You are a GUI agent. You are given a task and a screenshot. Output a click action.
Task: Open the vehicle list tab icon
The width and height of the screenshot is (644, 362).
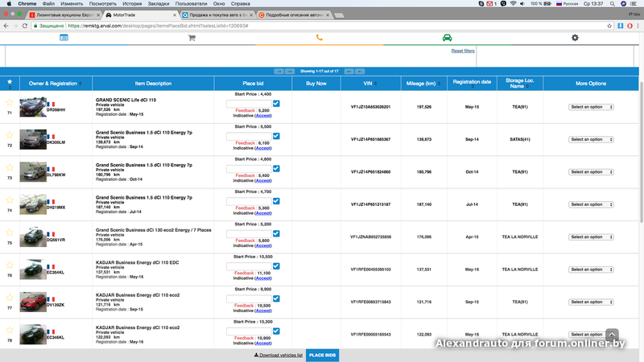click(64, 38)
